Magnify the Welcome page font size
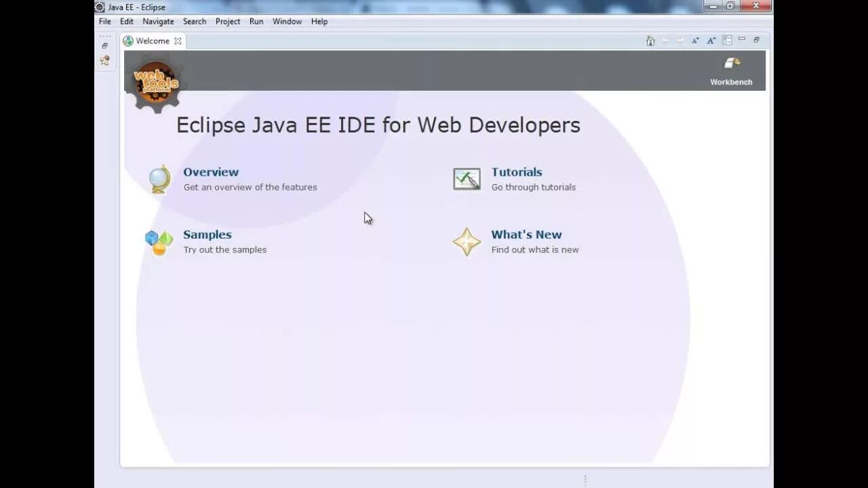This screenshot has height=488, width=868. coord(711,41)
